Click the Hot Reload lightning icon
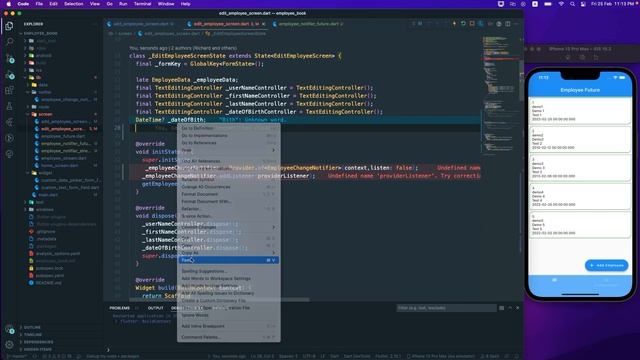Image resolution: width=640 pixels, height=360 pixels. click(454, 24)
